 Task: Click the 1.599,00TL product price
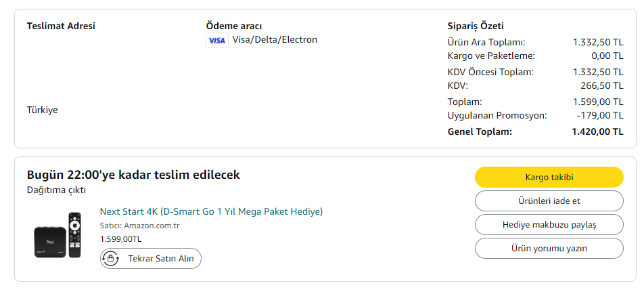click(120, 239)
